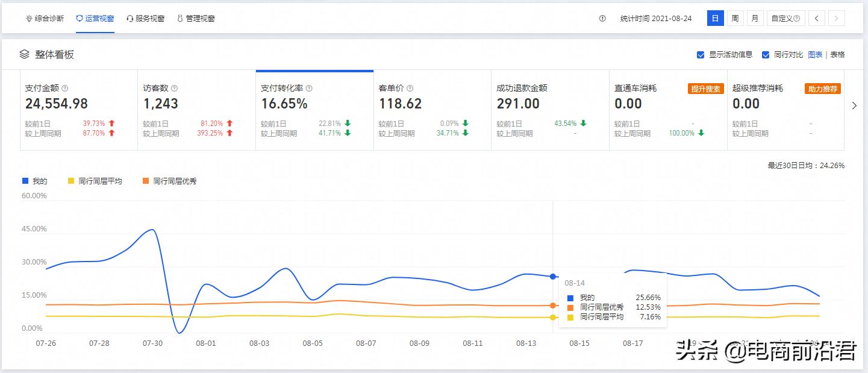Click the info icon beside 统计时间
Image resolution: width=868 pixels, height=373 pixels.
coord(602,19)
